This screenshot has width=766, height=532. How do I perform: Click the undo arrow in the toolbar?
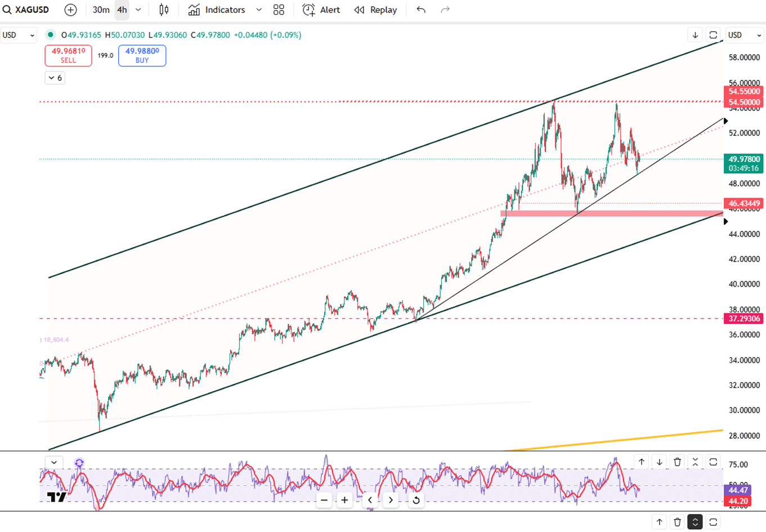tap(421, 10)
